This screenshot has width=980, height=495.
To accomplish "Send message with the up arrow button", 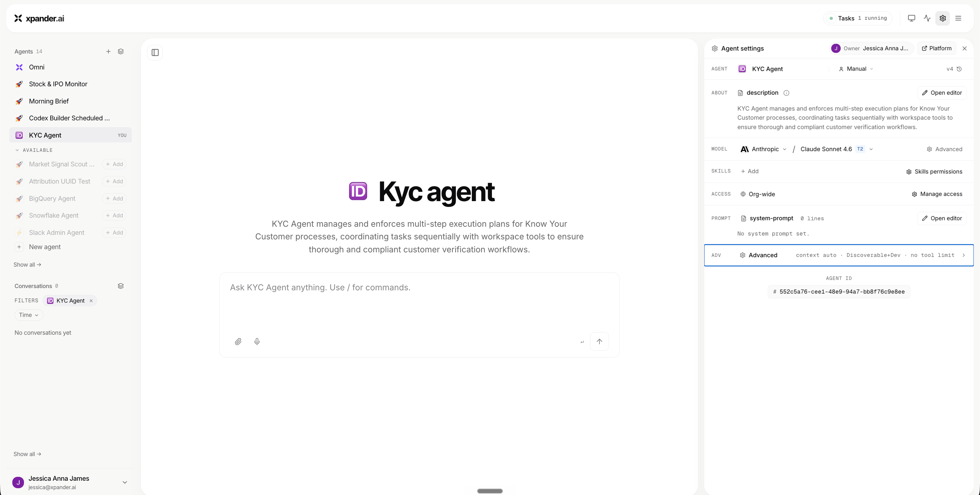I will [x=599, y=342].
